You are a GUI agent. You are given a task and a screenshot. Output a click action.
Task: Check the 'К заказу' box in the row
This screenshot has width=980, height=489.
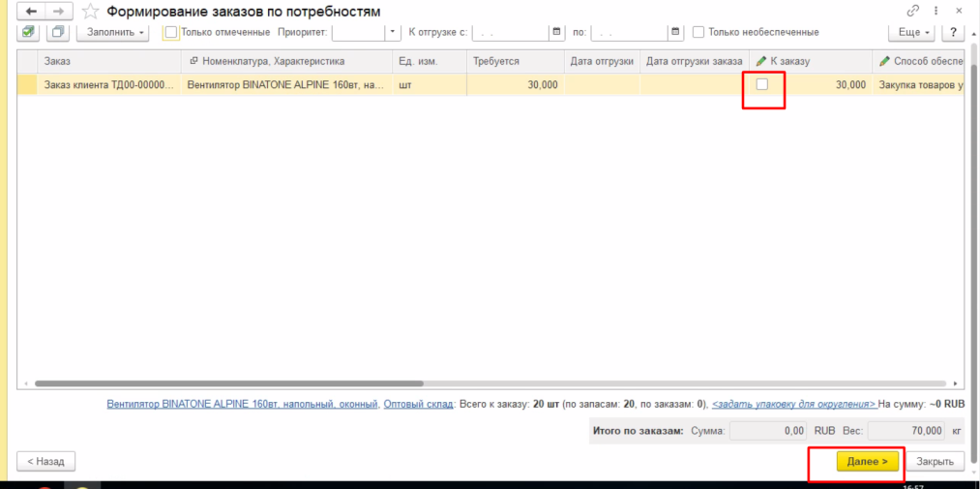[762, 85]
